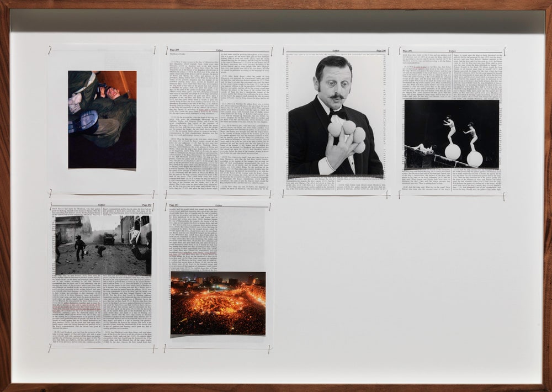Click the "Page 291" header text

[x=408, y=51]
